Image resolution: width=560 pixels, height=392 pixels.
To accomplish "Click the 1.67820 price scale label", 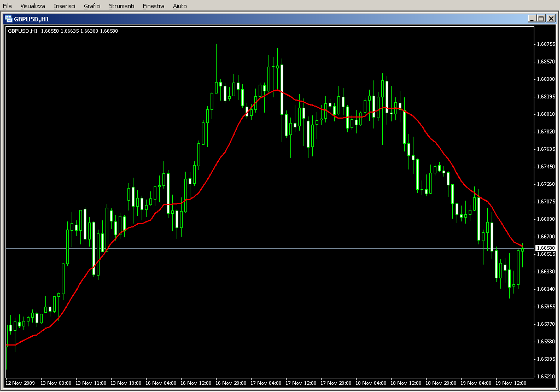I will pos(546,132).
